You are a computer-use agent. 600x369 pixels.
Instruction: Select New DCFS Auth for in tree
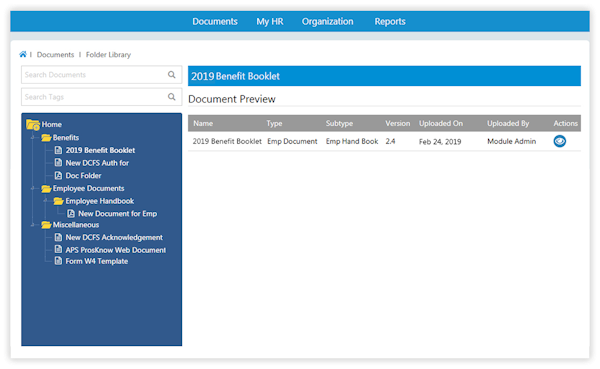click(x=97, y=163)
